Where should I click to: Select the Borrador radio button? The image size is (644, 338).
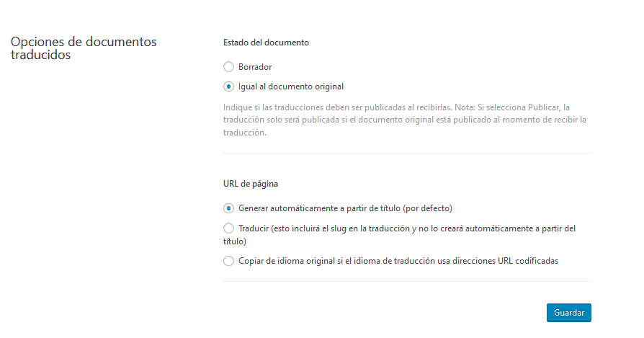tap(228, 67)
